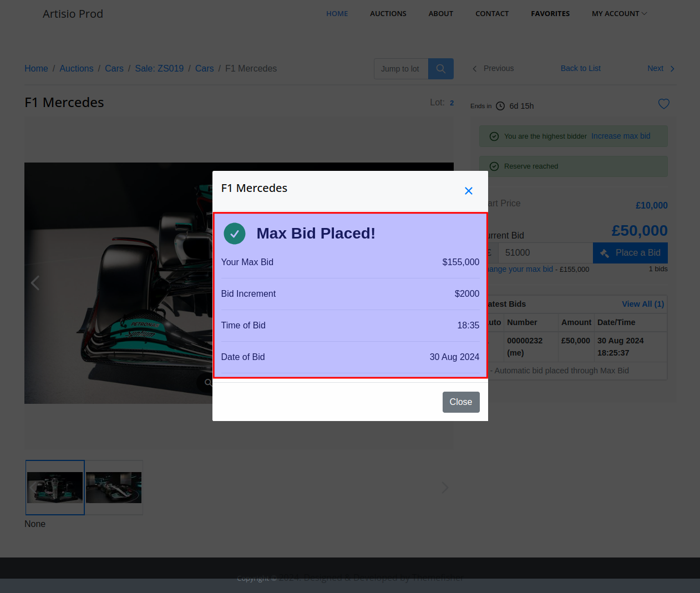Click the Close button in dialog
Image resolution: width=700 pixels, height=593 pixels.
[460, 402]
